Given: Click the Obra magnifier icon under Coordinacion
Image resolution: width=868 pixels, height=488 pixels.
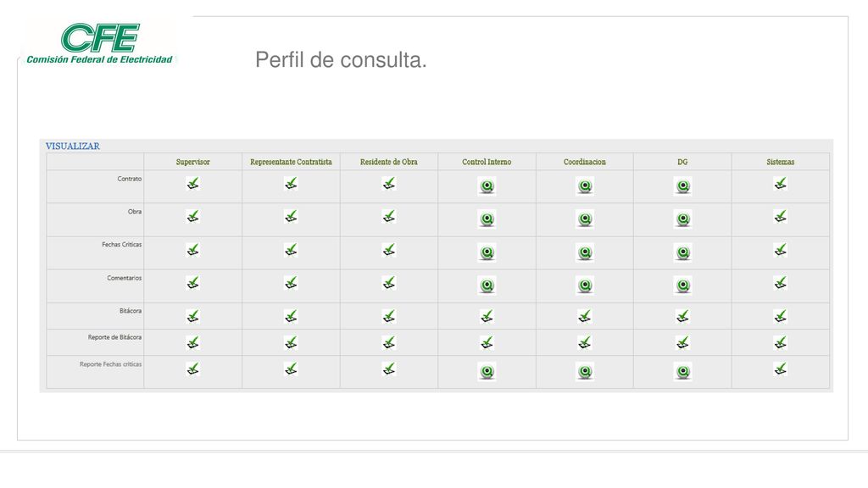Looking at the screenshot, I should click(x=585, y=219).
